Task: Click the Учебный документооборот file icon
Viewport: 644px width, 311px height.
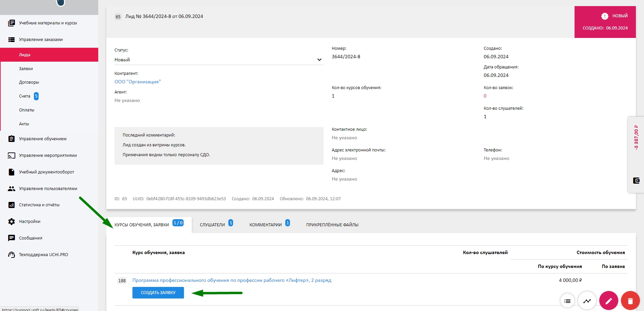Action: [x=12, y=172]
